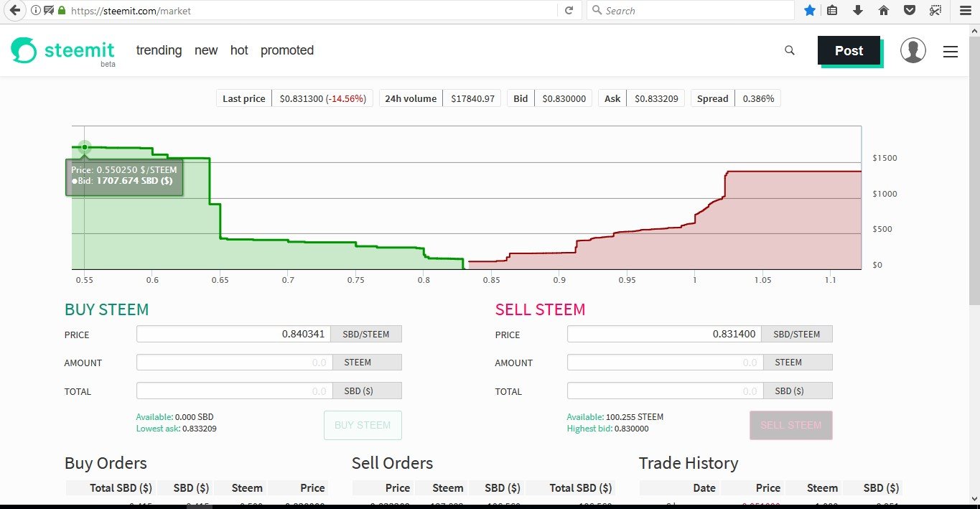980x509 pixels.
Task: Click the Steemit logo
Action: pos(62,51)
